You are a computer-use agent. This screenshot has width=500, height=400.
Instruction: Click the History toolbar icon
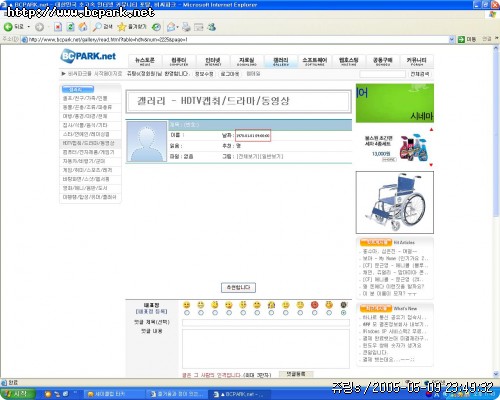tap(156, 27)
